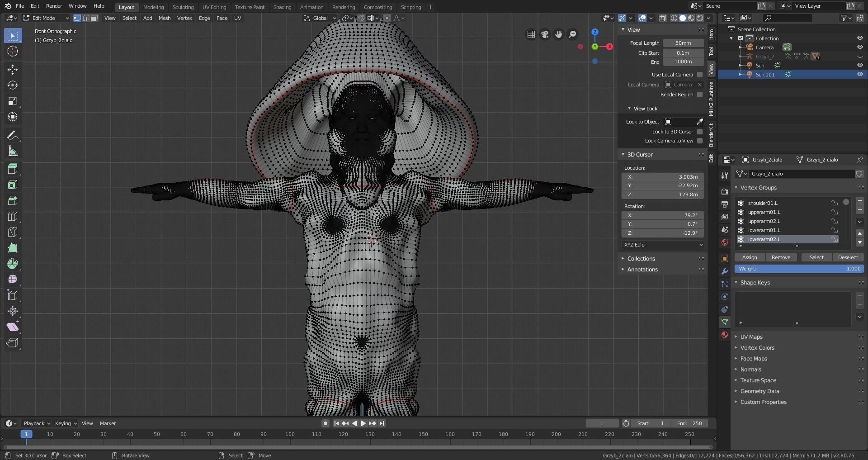Select the Move tool
The width and height of the screenshot is (868, 460).
(x=13, y=69)
